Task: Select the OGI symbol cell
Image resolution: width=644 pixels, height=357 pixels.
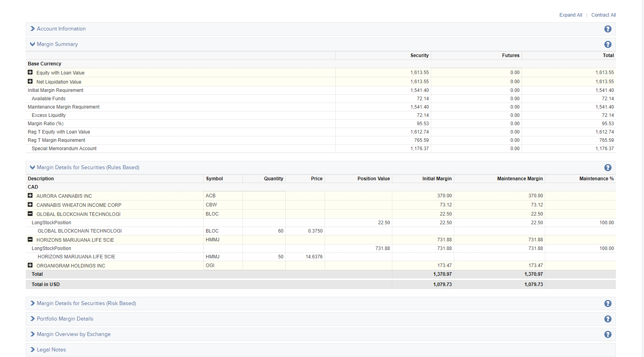Action: [223, 265]
